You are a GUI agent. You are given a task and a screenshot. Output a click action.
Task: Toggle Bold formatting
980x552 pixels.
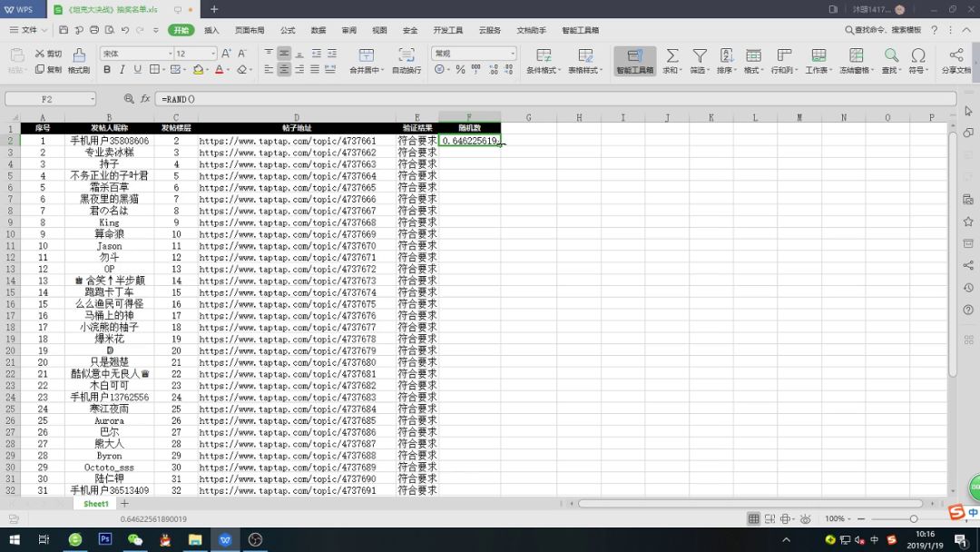tap(107, 69)
